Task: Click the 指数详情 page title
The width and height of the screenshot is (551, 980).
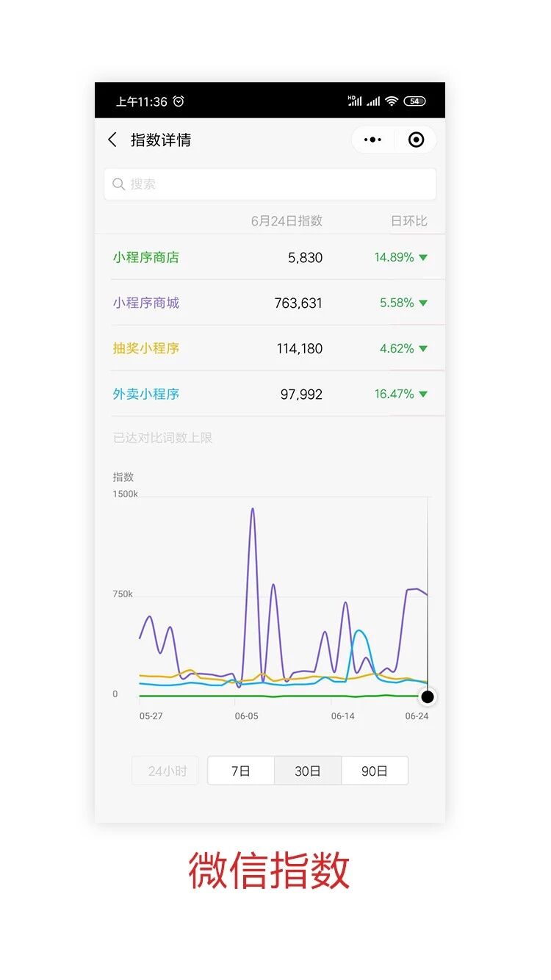Action: click(x=161, y=140)
